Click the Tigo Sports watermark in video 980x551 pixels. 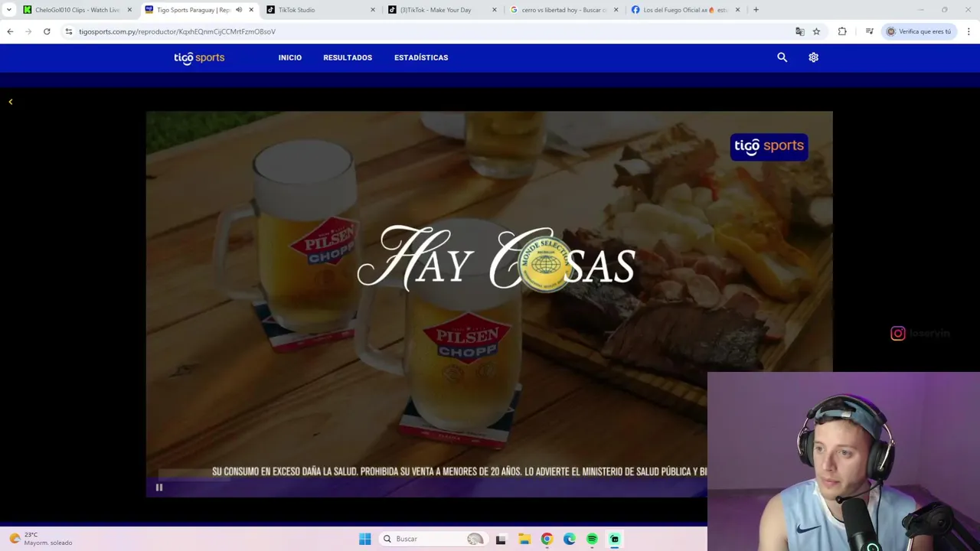769,146
